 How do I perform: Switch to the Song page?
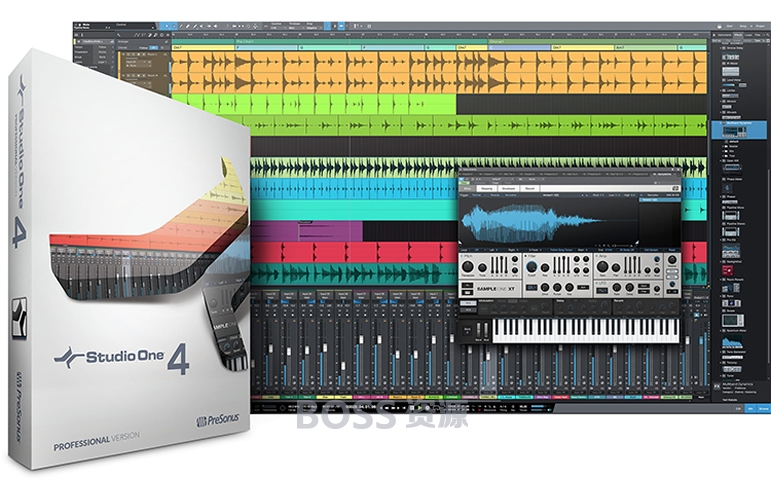coord(743,26)
